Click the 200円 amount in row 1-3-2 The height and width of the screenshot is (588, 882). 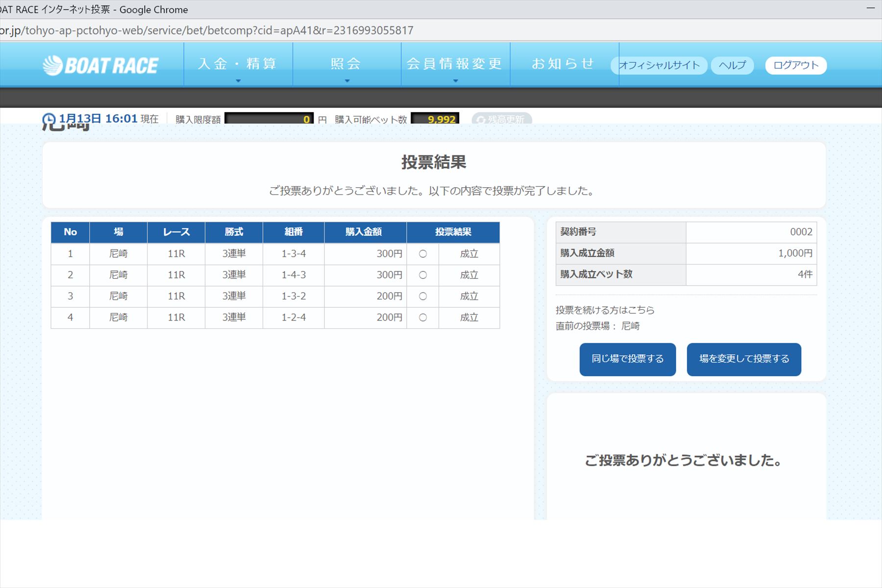tap(389, 296)
